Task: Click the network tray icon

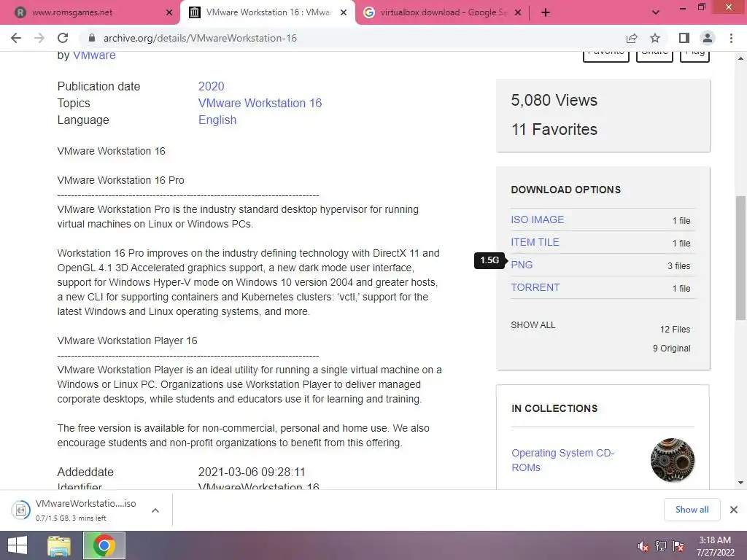Action: click(x=660, y=546)
